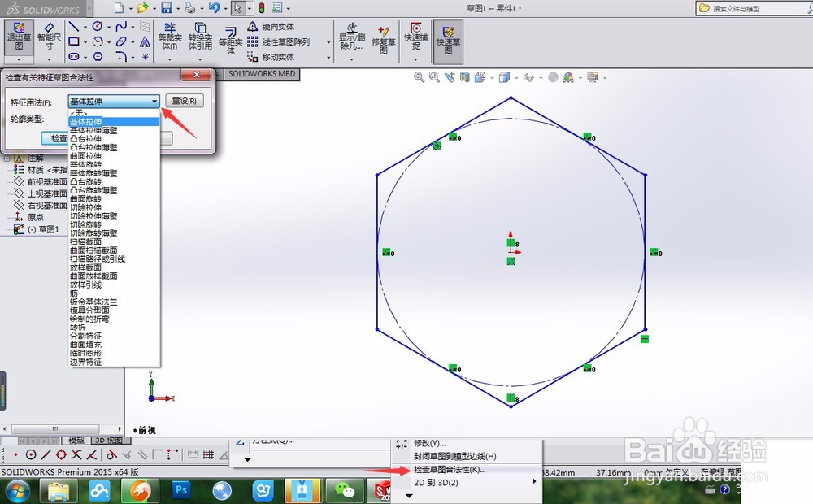The height and width of the screenshot is (504, 813).
Task: Select the sketch Text (A) tool
Action: pos(146,41)
